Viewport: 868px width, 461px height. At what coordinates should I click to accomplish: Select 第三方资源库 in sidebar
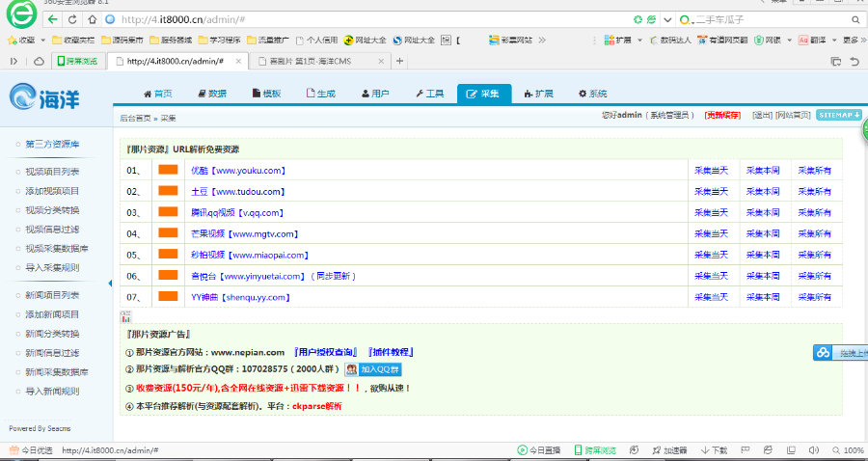(52, 144)
